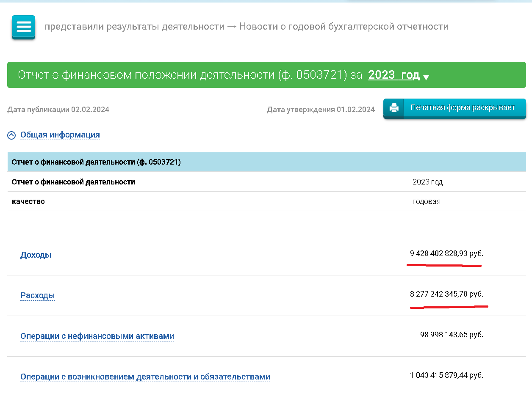Select Новости о годовой бухгалтерской отчетности breadcrumb
The width and height of the screenshot is (532, 396).
coord(344,27)
